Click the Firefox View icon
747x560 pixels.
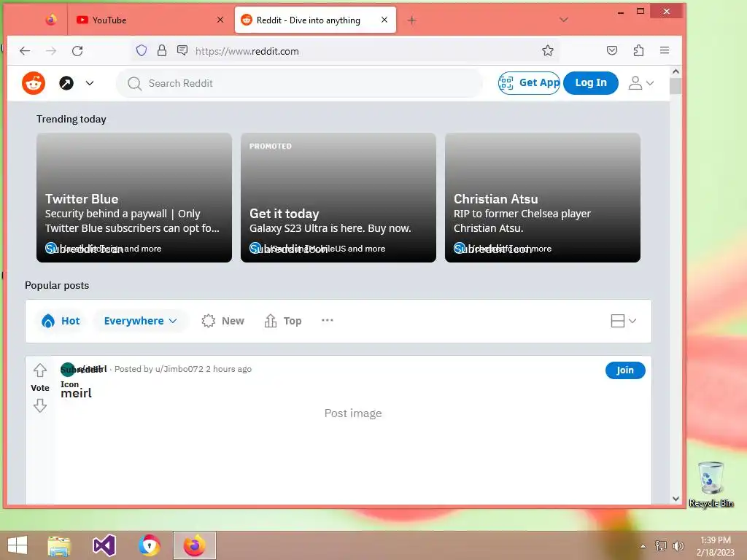[x=51, y=20]
